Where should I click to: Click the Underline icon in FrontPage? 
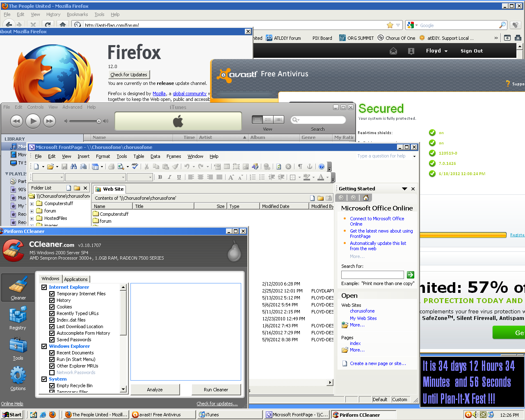tap(179, 177)
